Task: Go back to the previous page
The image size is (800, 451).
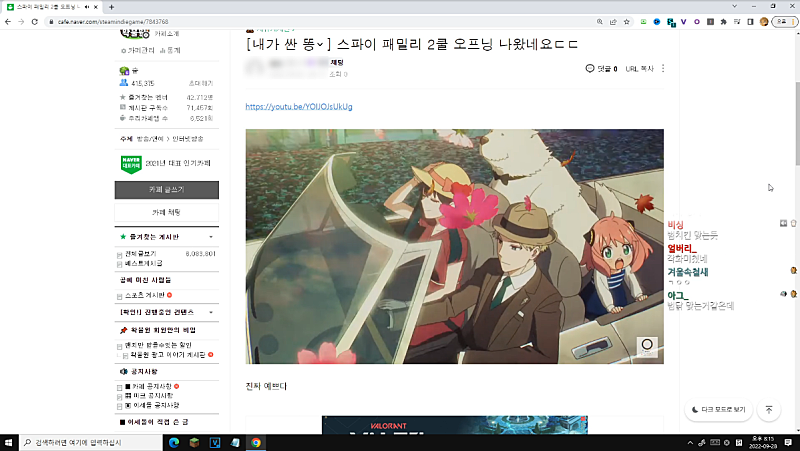Action: click(8, 22)
